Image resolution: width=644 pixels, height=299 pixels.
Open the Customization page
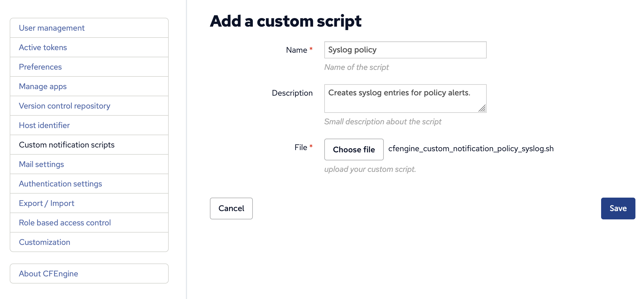(45, 242)
